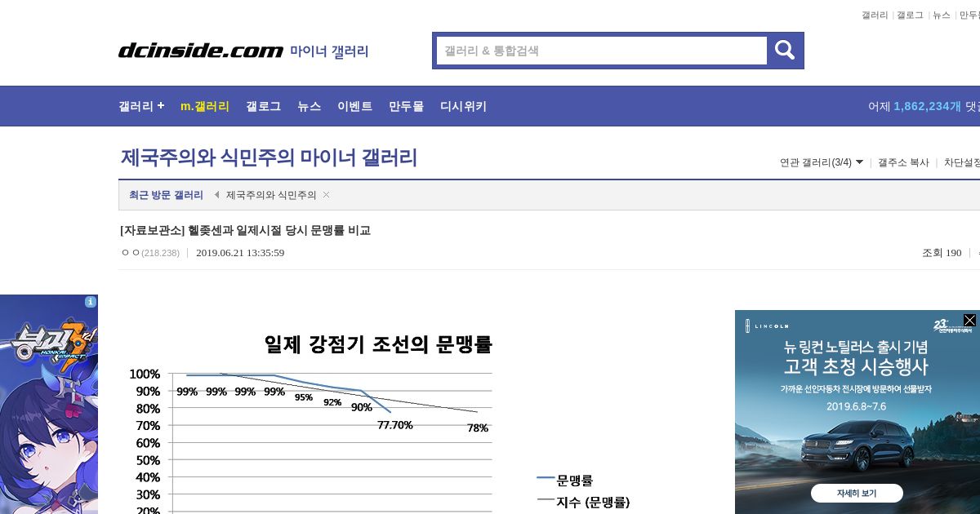Focus the 갤러리 & 통합검색 search field

(x=602, y=51)
